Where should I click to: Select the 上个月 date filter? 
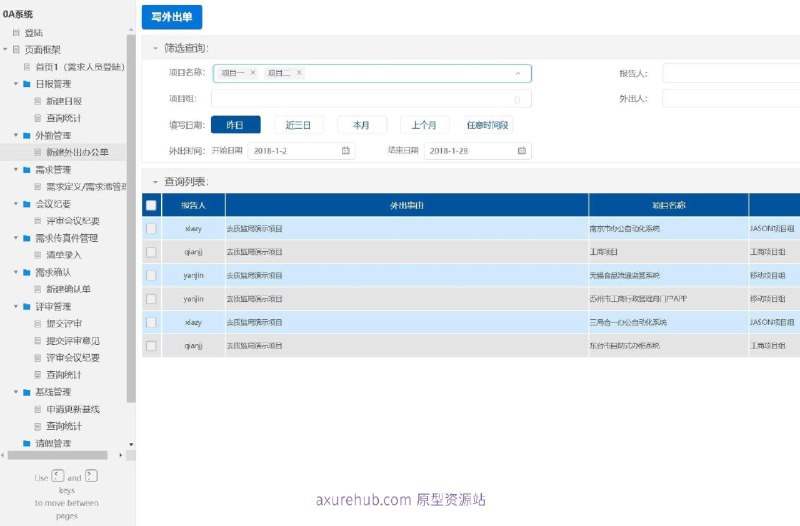click(x=424, y=125)
